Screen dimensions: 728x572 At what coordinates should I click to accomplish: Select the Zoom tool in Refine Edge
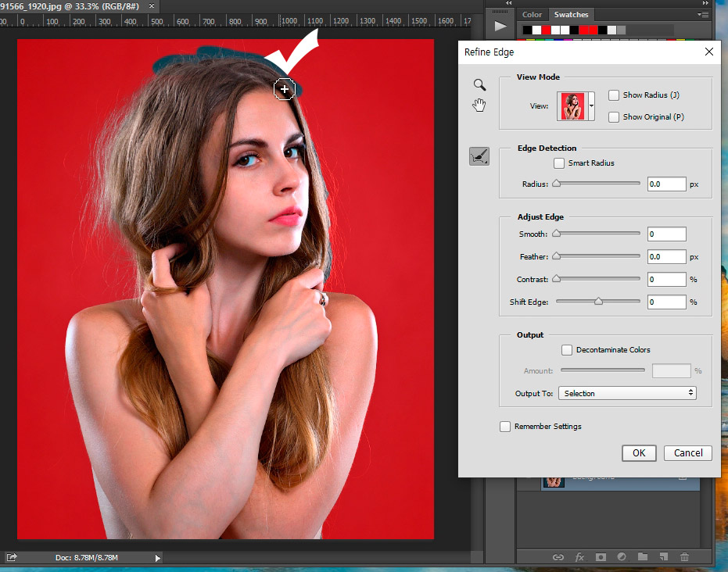479,84
